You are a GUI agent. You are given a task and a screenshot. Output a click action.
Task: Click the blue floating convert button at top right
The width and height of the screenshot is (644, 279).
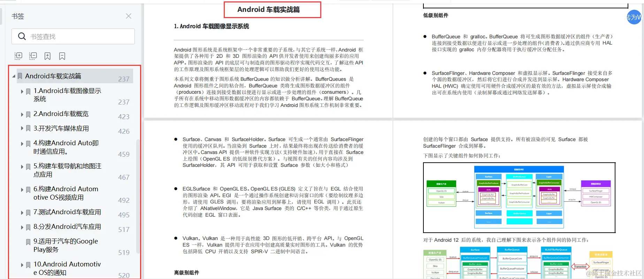pyautogui.click(x=635, y=17)
